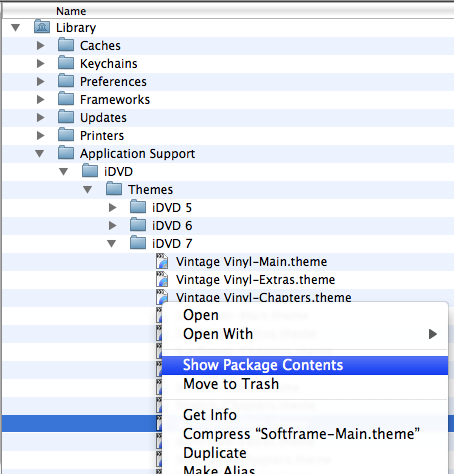
Task: Click the Library folder icon
Action: (x=42, y=27)
